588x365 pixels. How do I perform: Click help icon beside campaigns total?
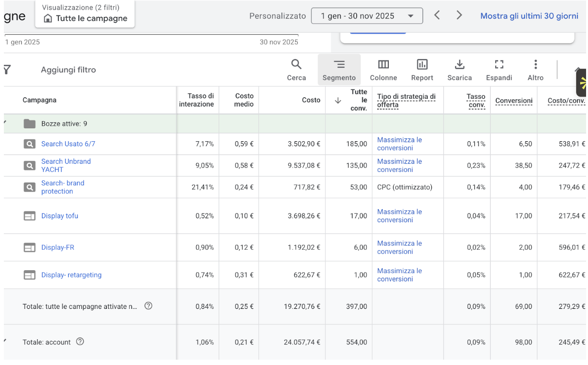[148, 306]
